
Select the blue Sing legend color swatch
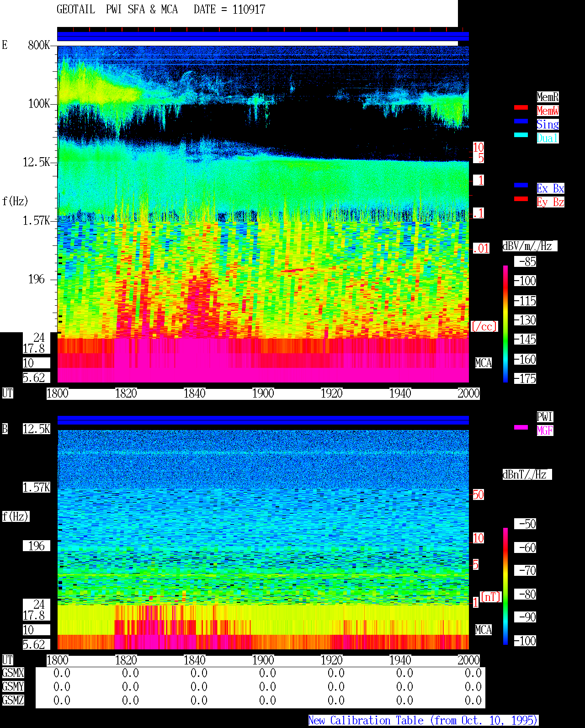521,121
